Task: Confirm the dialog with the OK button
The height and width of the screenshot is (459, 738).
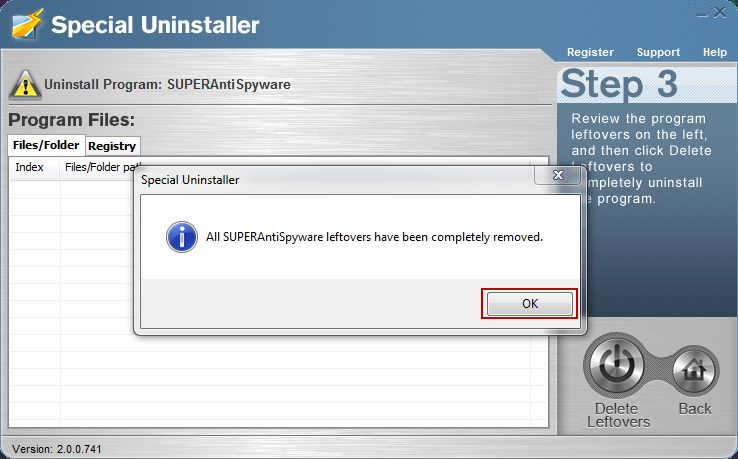Action: point(529,304)
